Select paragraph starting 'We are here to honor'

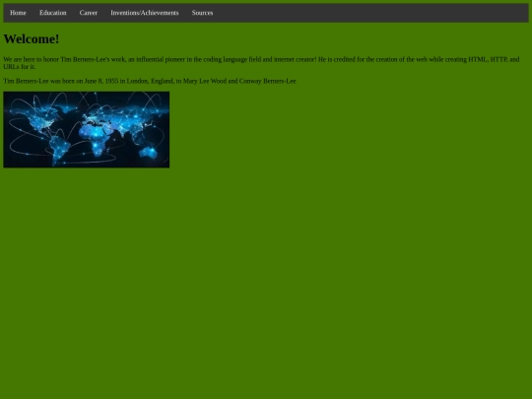[261, 63]
